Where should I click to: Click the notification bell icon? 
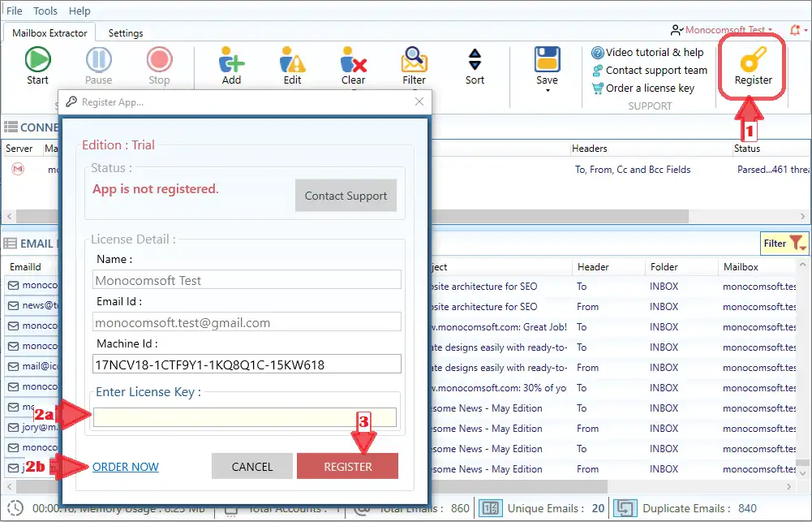(x=796, y=30)
